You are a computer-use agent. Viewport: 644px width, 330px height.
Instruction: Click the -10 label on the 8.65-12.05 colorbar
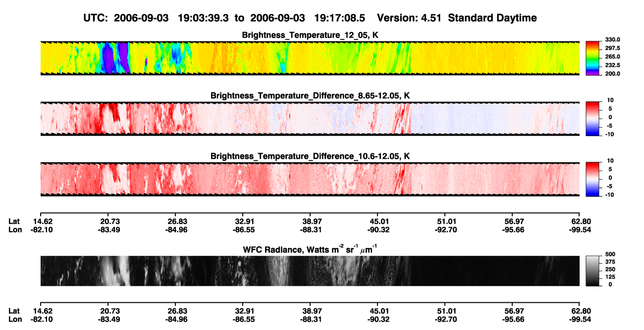coord(609,134)
